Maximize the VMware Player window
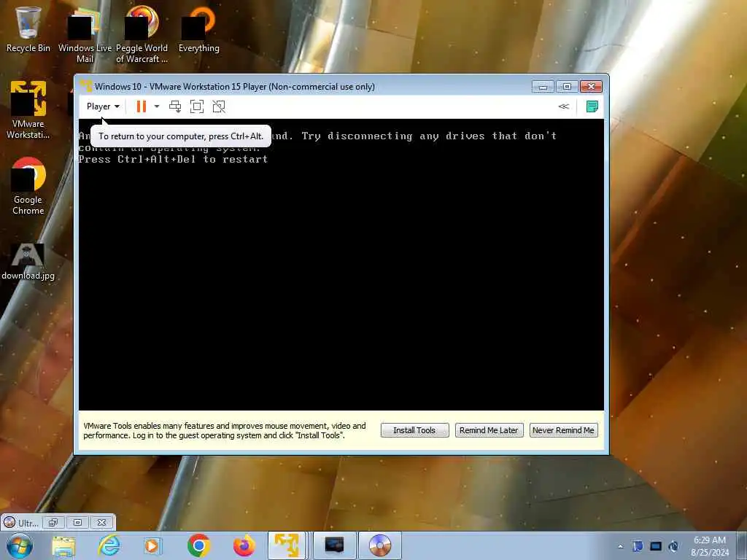 click(x=567, y=86)
